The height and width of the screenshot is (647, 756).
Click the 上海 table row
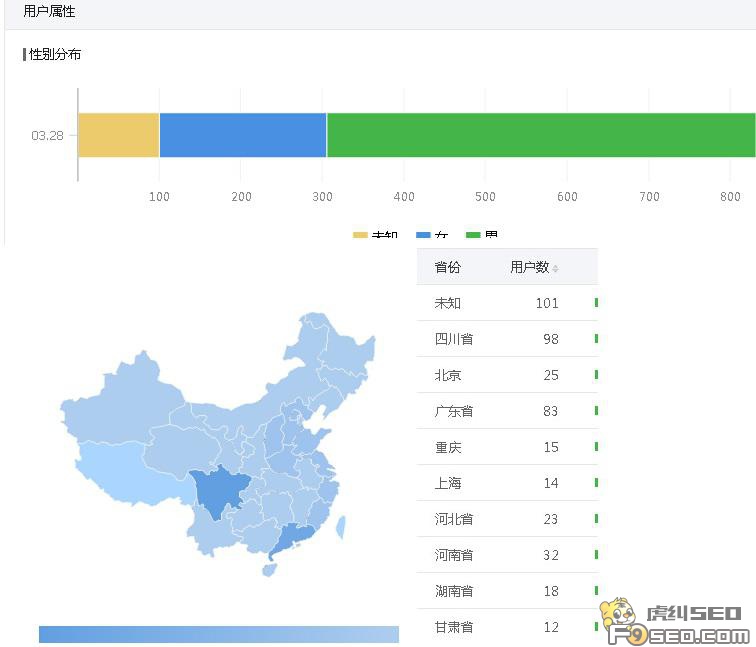507,483
